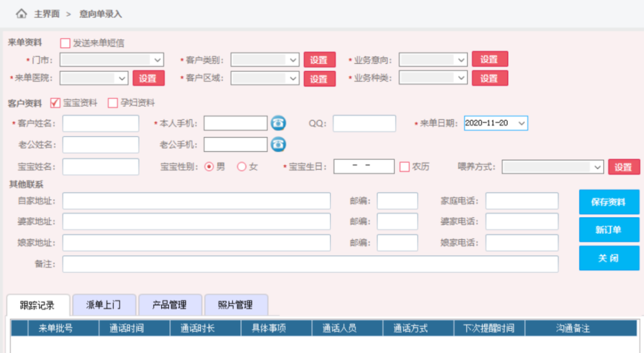644x353 pixels.
Task: Focus the 宝宝姓名 input field
Action: point(100,167)
